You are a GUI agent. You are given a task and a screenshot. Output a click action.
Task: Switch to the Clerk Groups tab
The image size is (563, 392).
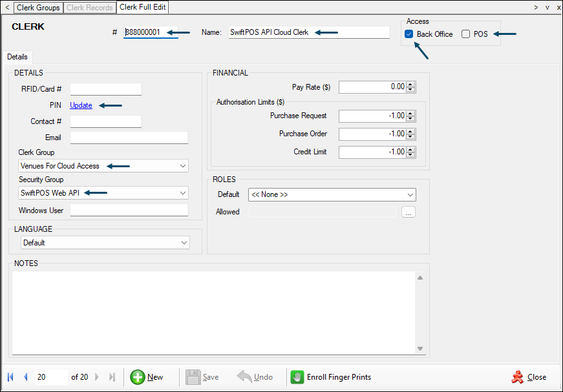(x=38, y=8)
